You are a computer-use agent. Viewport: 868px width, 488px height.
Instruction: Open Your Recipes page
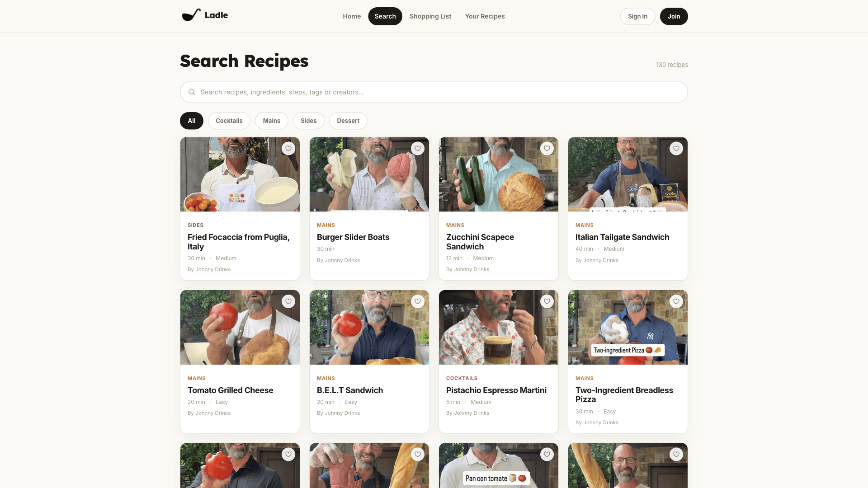[485, 16]
